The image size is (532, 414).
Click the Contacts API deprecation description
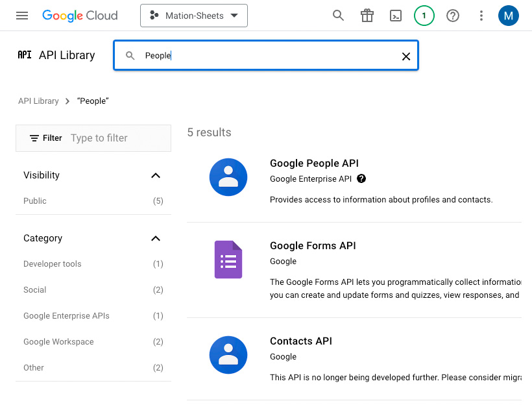(x=396, y=378)
